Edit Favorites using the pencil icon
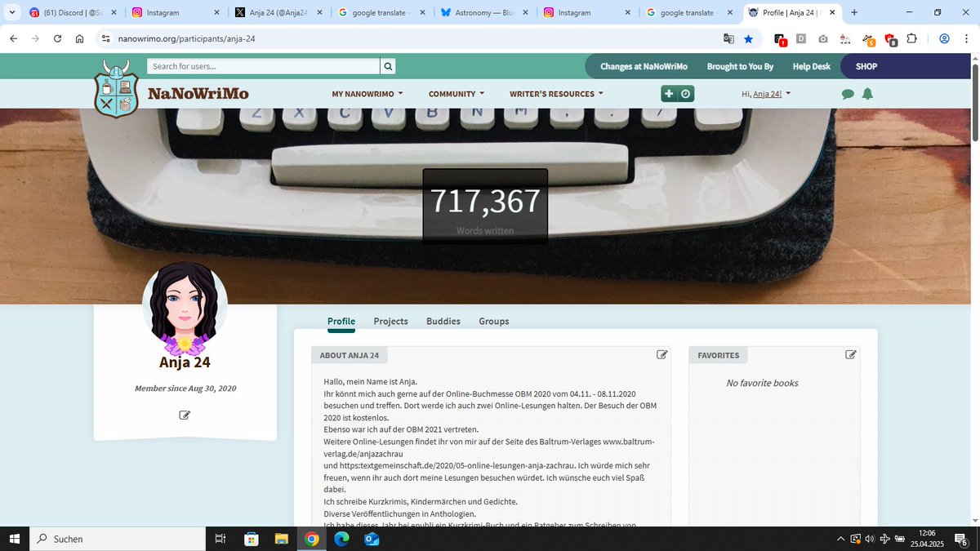980x551 pixels. click(850, 354)
